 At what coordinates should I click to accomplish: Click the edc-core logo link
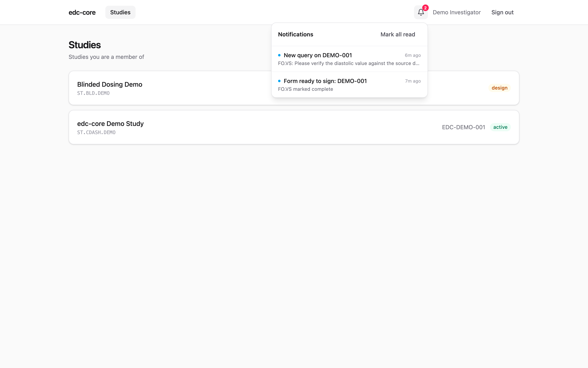pyautogui.click(x=82, y=12)
